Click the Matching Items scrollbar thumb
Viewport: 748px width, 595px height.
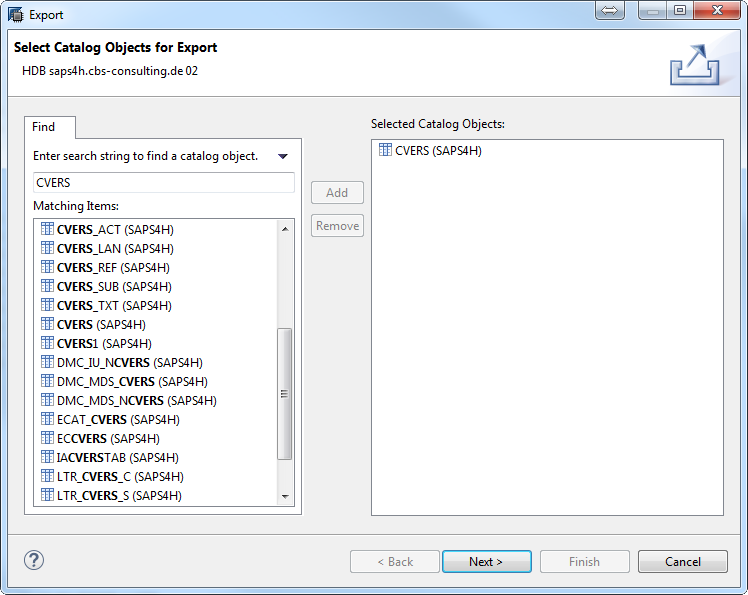[x=285, y=394]
